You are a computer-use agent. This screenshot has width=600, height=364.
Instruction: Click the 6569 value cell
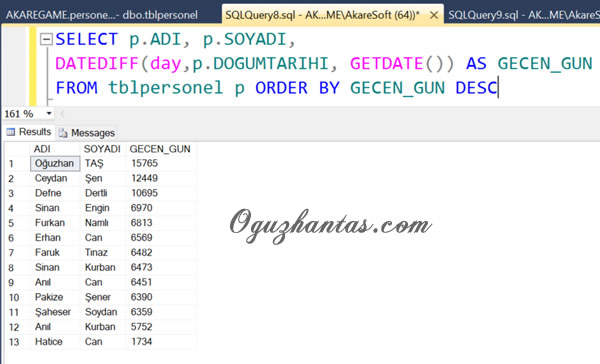161,238
